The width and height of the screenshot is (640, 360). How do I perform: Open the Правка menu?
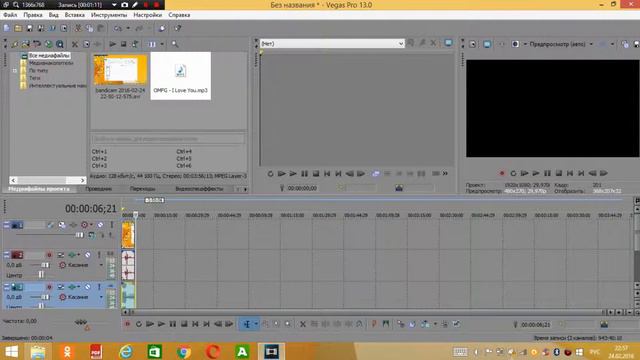click(x=33, y=15)
